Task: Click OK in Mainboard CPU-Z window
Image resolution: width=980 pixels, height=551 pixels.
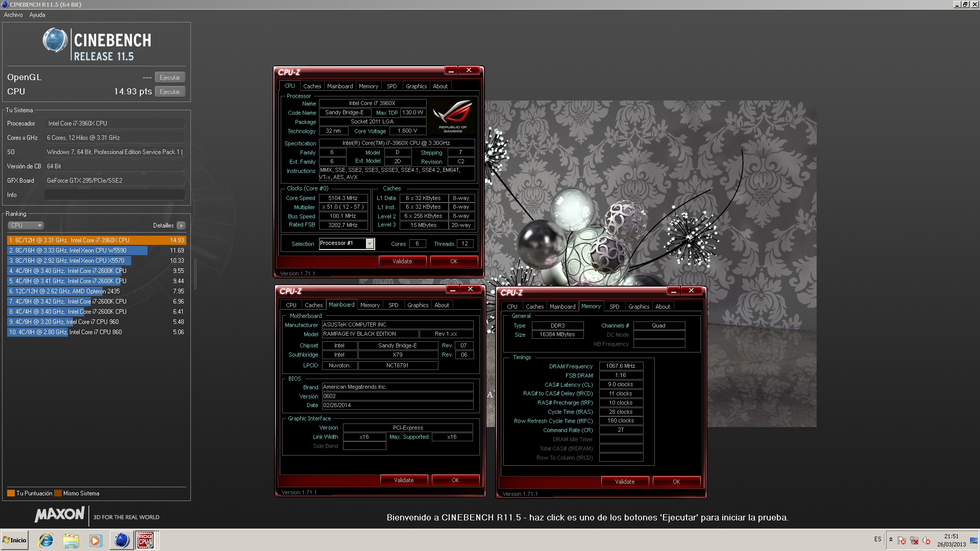Action: click(455, 480)
